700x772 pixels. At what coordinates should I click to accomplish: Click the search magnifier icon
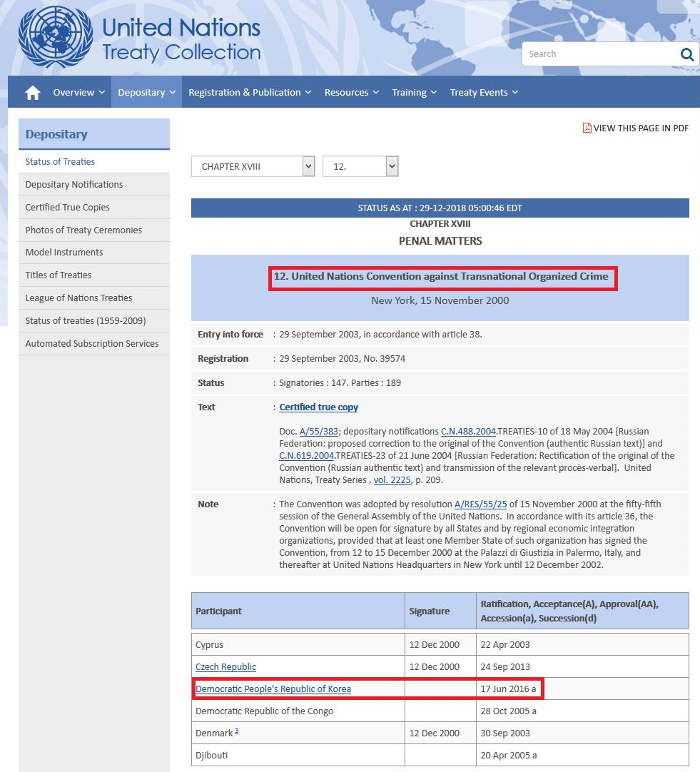pyautogui.click(x=686, y=54)
